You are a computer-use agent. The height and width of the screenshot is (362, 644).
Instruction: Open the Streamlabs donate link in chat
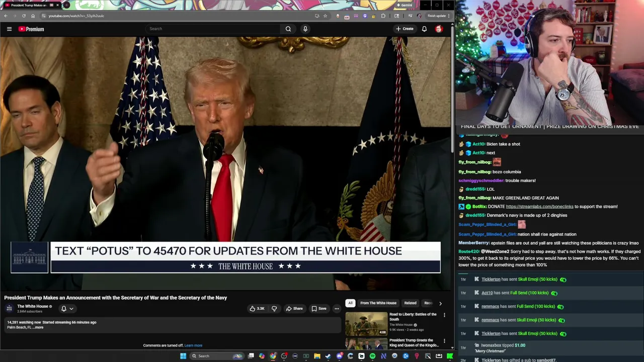click(539, 207)
